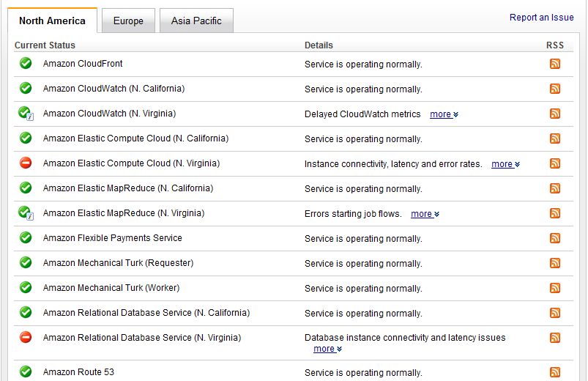The height and width of the screenshot is (381, 588).
Task: Open RSS feed for CloudWatch (N. Virginia)
Action: point(555,114)
